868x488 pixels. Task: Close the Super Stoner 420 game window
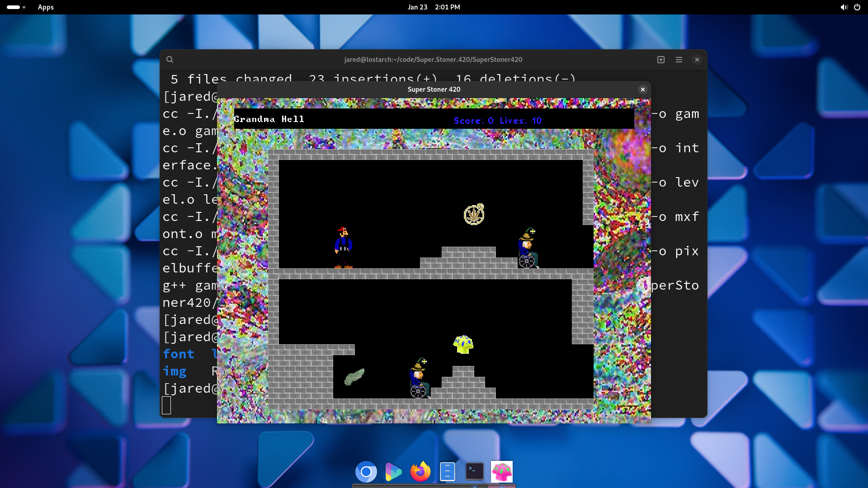click(x=642, y=89)
